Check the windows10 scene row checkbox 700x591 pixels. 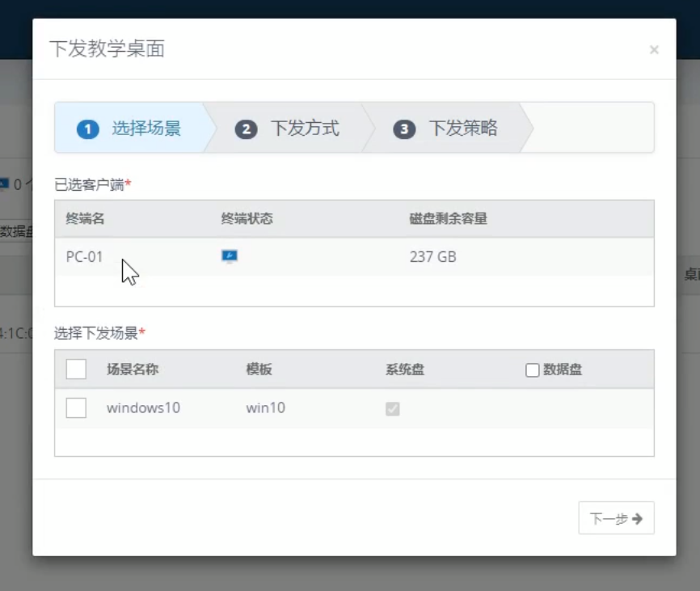coord(76,408)
